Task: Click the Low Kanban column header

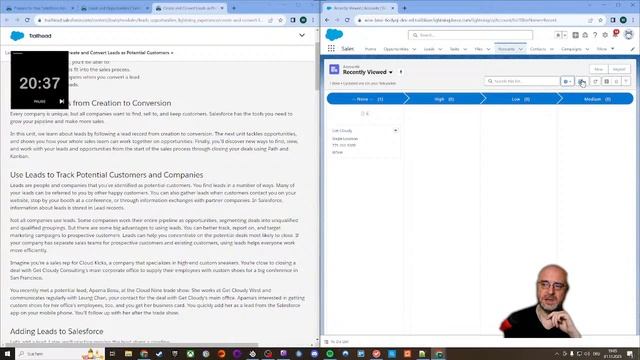Action: [x=520, y=99]
